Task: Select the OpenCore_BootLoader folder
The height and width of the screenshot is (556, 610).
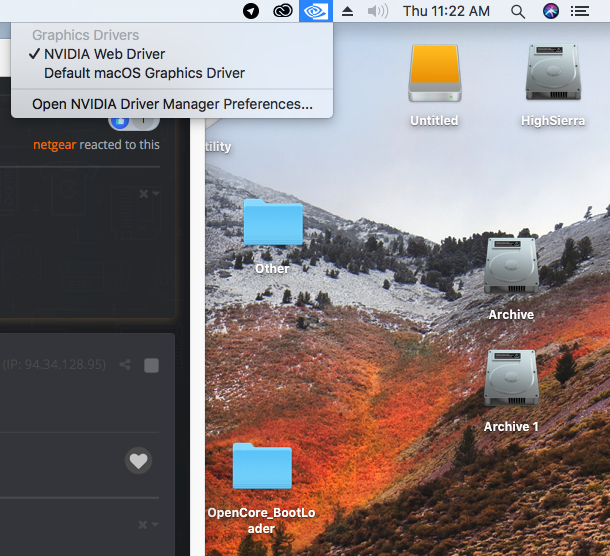Action: pyautogui.click(x=262, y=466)
